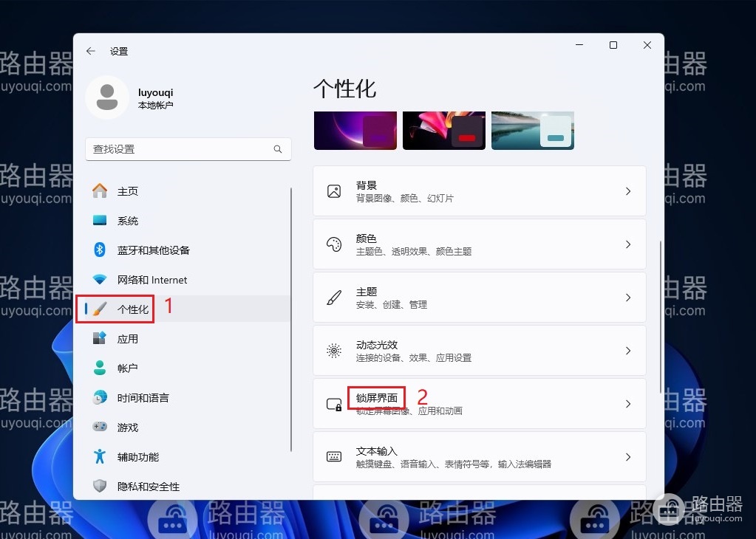This screenshot has height=539, width=756.
Task: Click 安装、创建、管理 description text
Action: pos(392,305)
